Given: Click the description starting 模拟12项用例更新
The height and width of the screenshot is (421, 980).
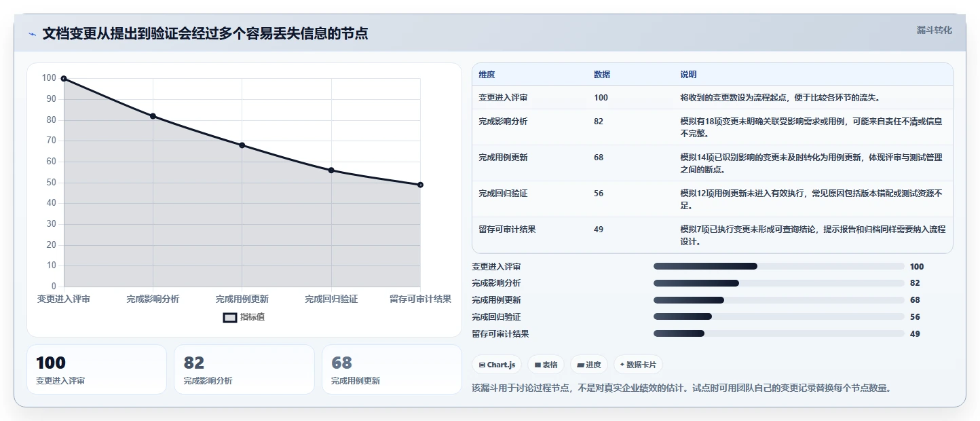Looking at the screenshot, I should pos(812,199).
